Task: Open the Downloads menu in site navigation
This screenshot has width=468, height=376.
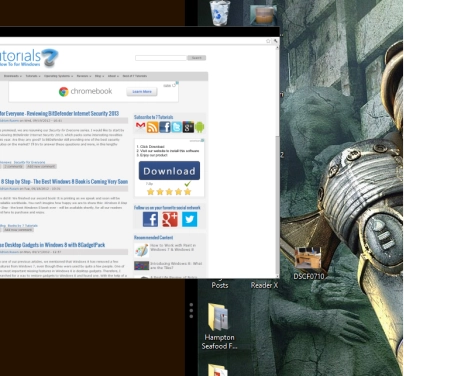Action: pos(12,76)
